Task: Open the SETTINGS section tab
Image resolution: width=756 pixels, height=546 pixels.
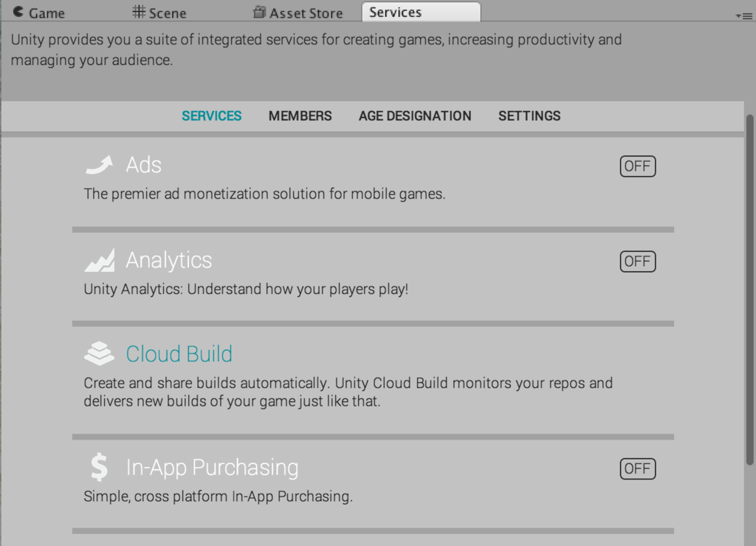Action: click(x=529, y=116)
